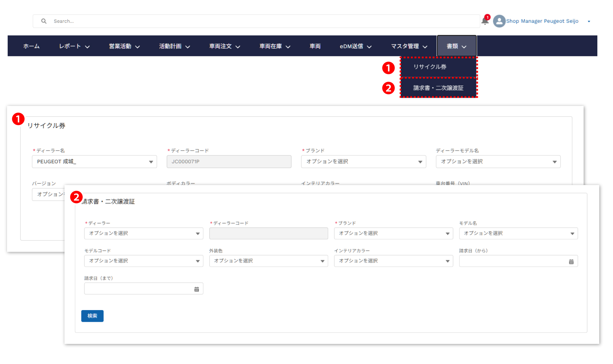The image size is (613, 364).
Task: Open the ホーム navigation tab
Action: coord(31,46)
